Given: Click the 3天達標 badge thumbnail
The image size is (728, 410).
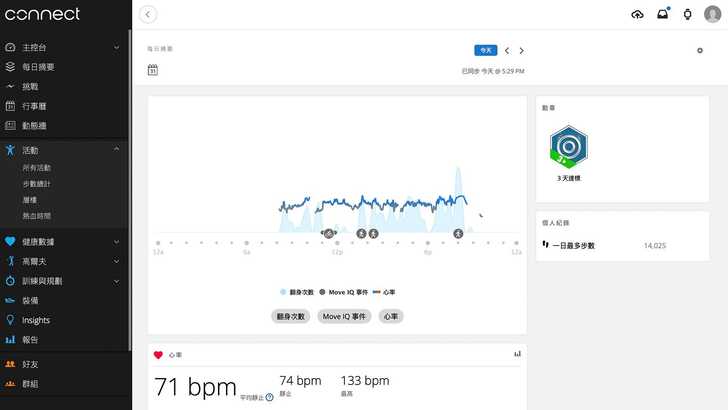Looking at the screenshot, I should click(567, 146).
